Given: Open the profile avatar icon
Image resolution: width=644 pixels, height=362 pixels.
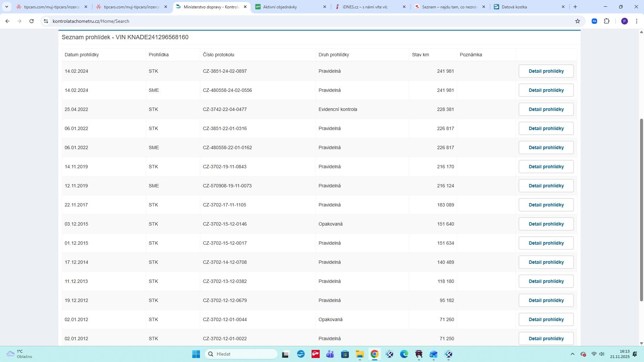Looking at the screenshot, I should [x=624, y=21].
